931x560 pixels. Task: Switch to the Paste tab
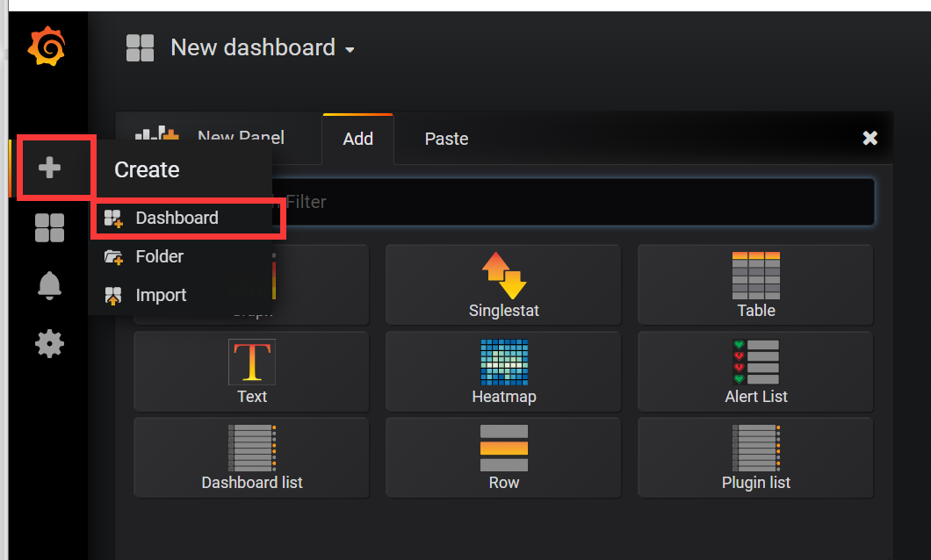coord(446,139)
